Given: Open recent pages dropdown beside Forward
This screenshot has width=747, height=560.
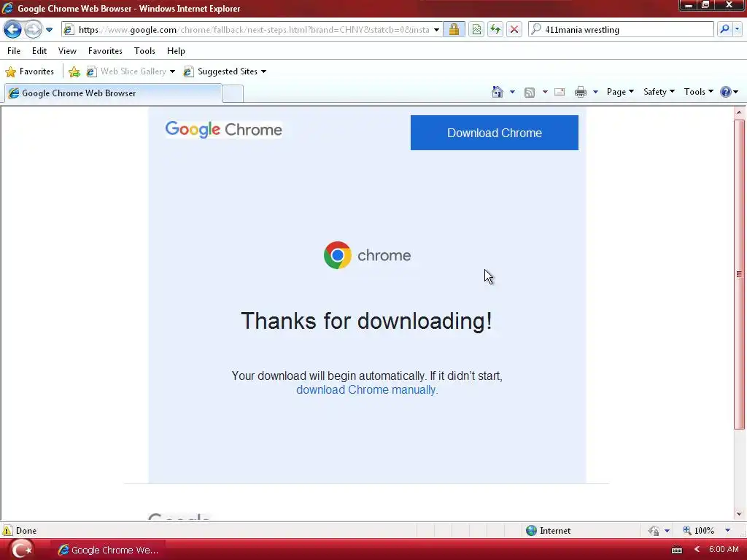Looking at the screenshot, I should [x=49, y=29].
